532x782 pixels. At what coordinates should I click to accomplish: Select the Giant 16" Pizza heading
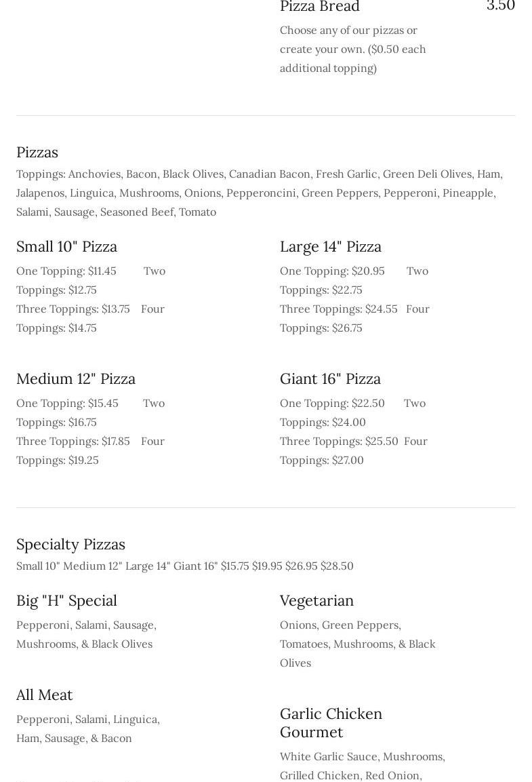click(x=330, y=378)
